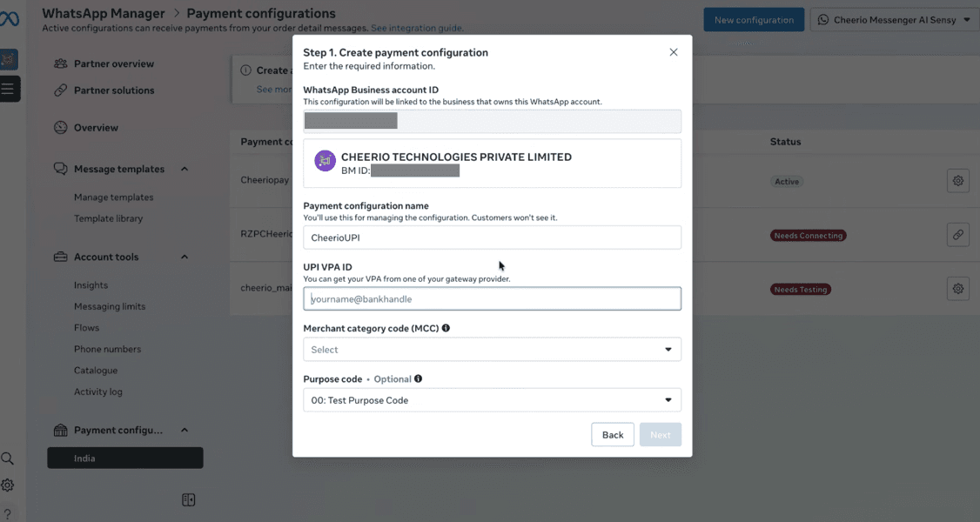Click the Meta logo icon
This screenshot has width=980, height=522.
(x=10, y=19)
